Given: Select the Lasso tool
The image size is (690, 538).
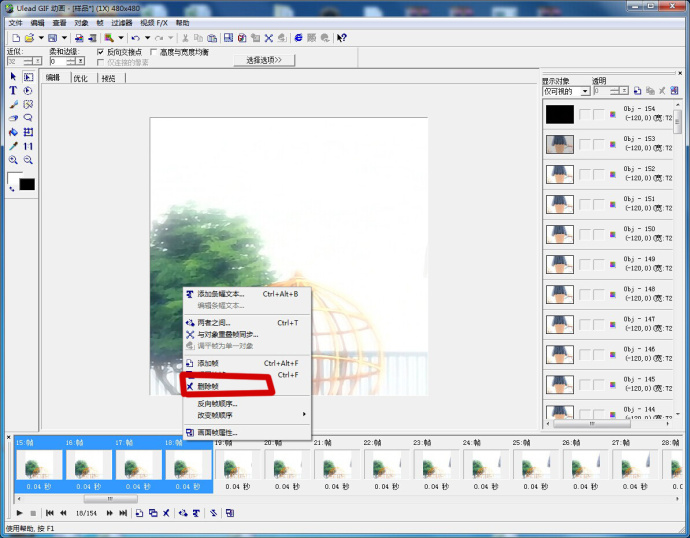Looking at the screenshot, I should (28, 118).
